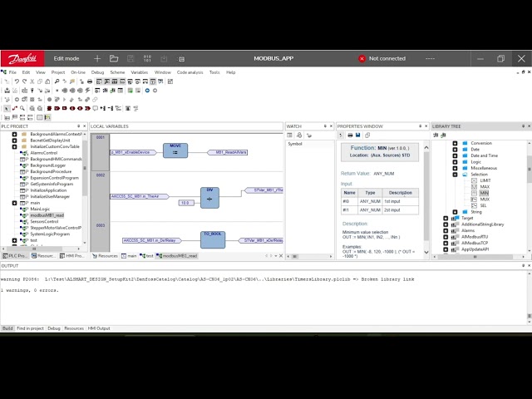Open the Project menu
This screenshot has height=399, width=532.
58,72
